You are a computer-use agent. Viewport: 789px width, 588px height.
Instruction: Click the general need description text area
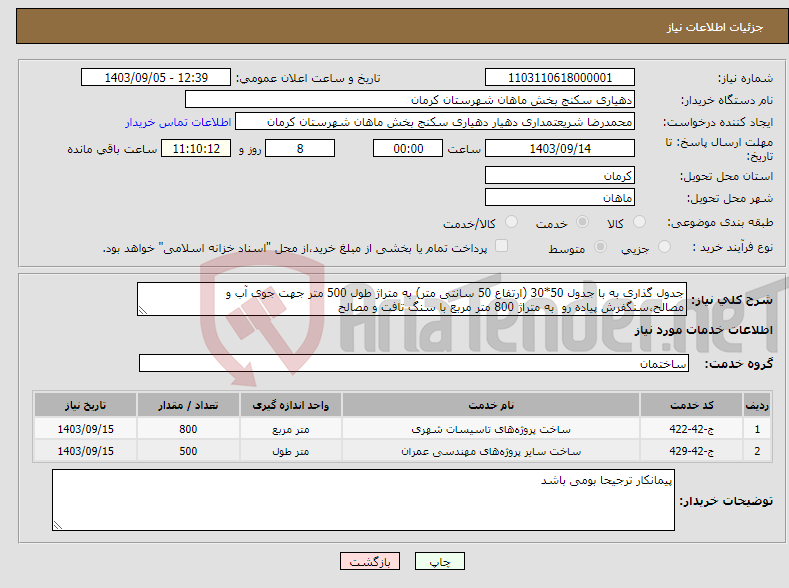pos(412,299)
